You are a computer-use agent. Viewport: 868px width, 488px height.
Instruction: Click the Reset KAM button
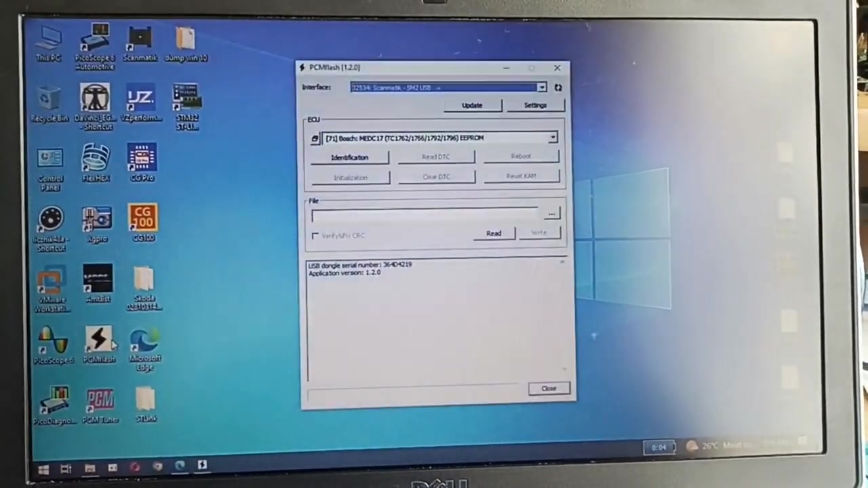pyautogui.click(x=521, y=176)
